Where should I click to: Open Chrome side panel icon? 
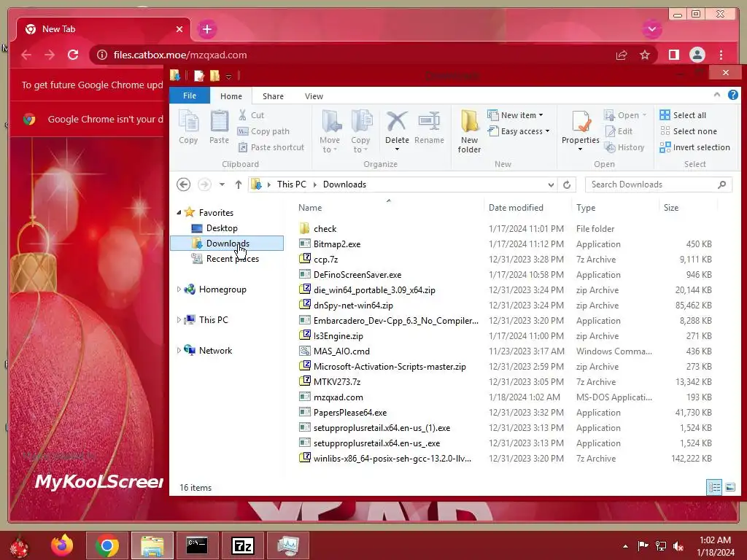pyautogui.click(x=673, y=55)
